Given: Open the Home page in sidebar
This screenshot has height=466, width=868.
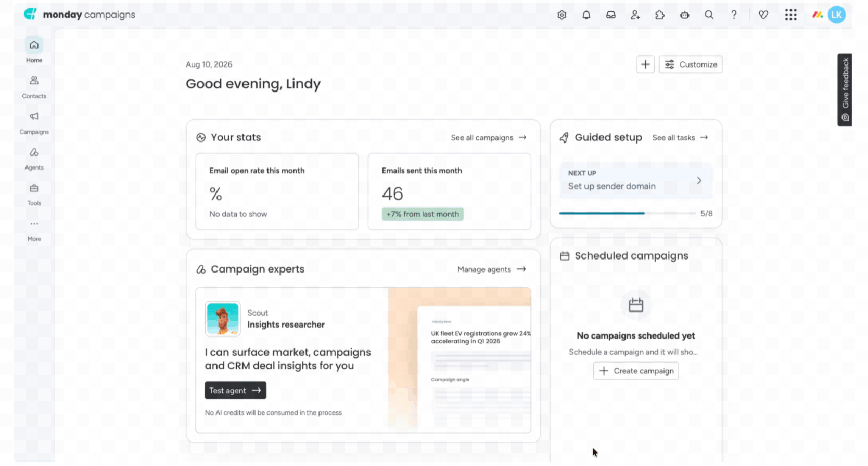Looking at the screenshot, I should click(x=34, y=50).
